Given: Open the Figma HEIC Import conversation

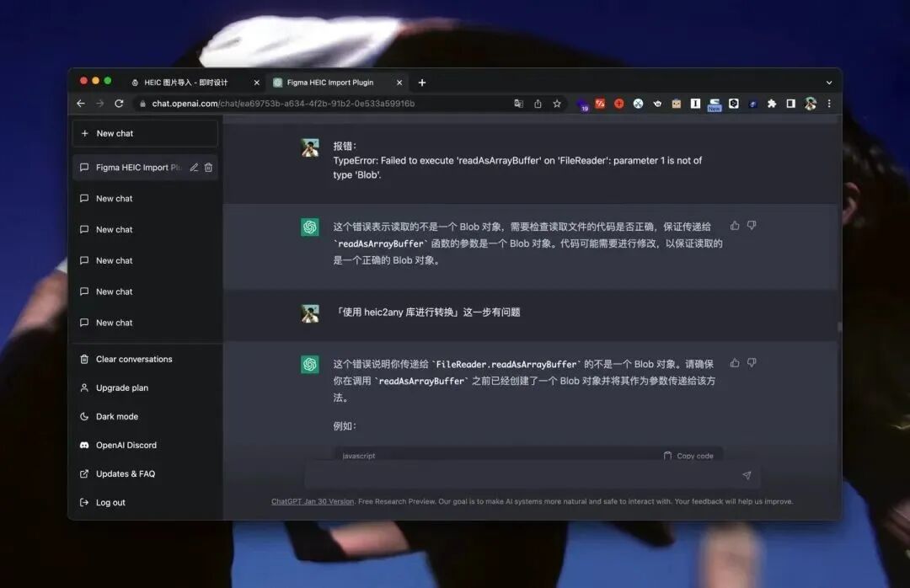Looking at the screenshot, I should [x=145, y=167].
